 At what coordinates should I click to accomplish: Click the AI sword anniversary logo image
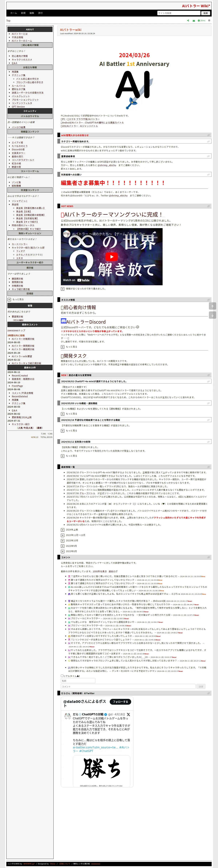134,90
